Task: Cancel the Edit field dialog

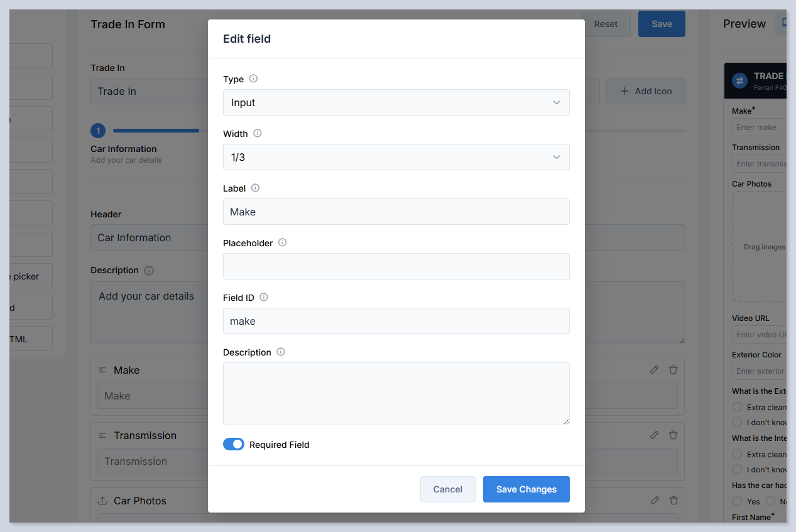Action: (447, 489)
